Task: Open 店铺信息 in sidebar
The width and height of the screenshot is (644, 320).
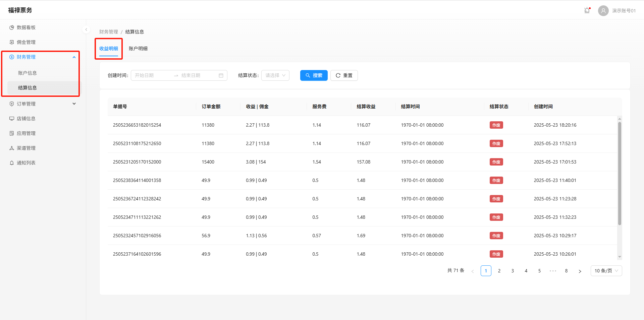Action: click(x=26, y=119)
